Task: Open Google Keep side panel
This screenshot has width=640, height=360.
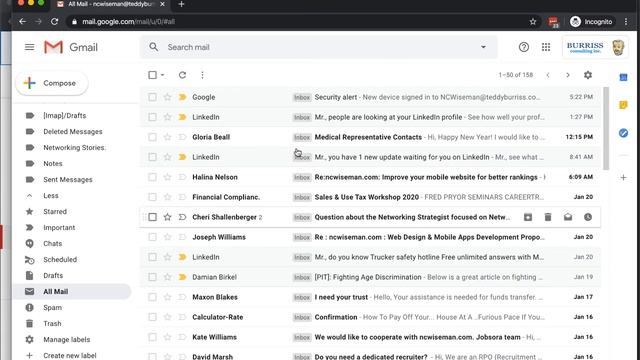Action: 623,105
